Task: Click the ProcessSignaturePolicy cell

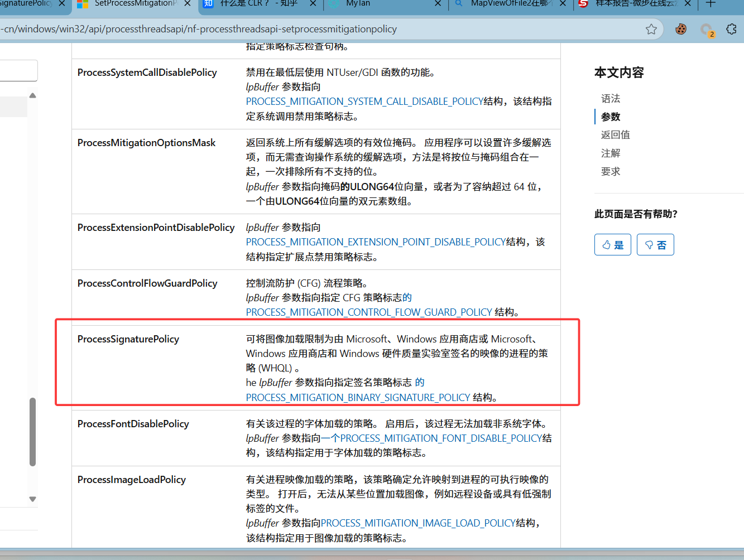Action: click(x=128, y=339)
